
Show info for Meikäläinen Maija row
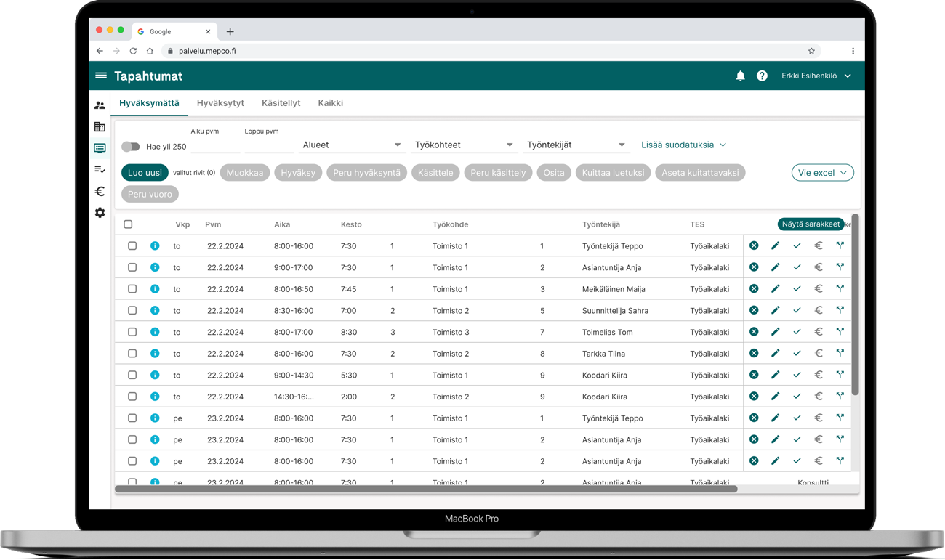(155, 289)
